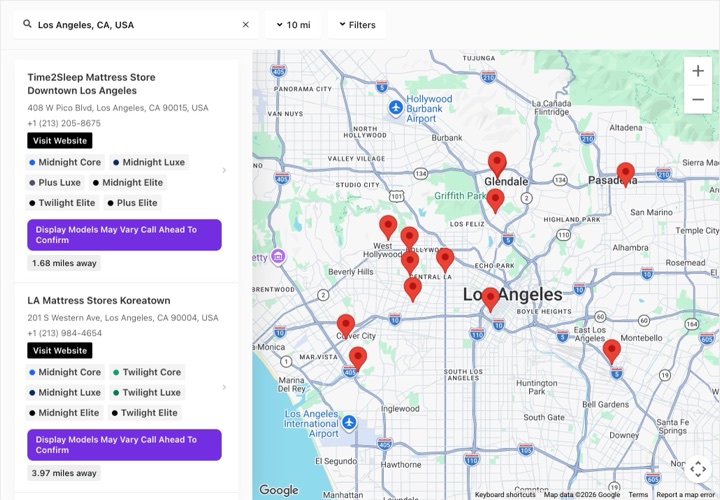This screenshot has height=500, width=720.
Task: Visit Website for LA Mattress Stores Koreatown
Action: click(x=60, y=350)
